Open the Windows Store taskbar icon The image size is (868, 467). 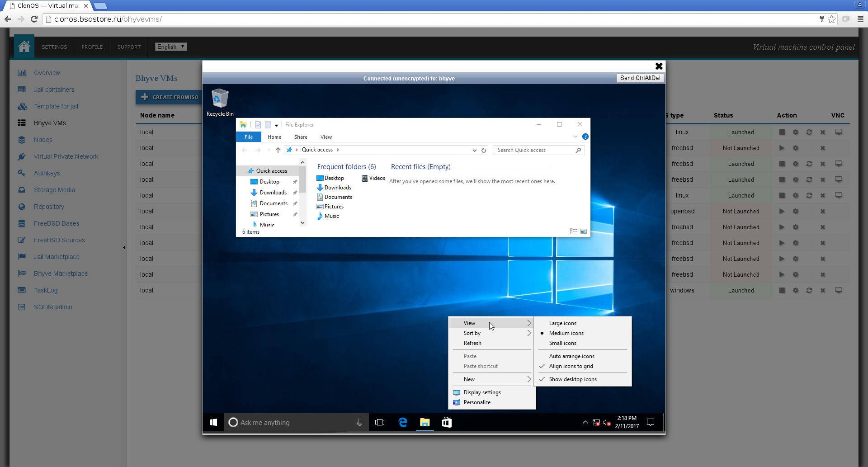447,422
